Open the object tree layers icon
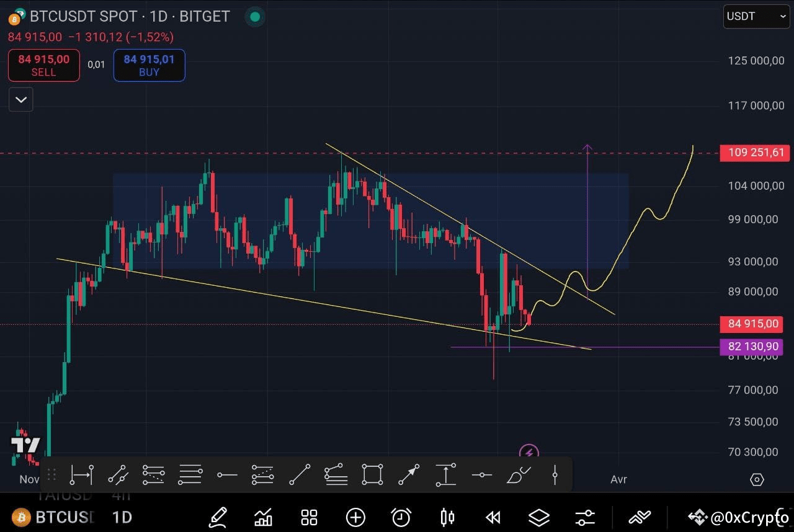 coord(539,517)
